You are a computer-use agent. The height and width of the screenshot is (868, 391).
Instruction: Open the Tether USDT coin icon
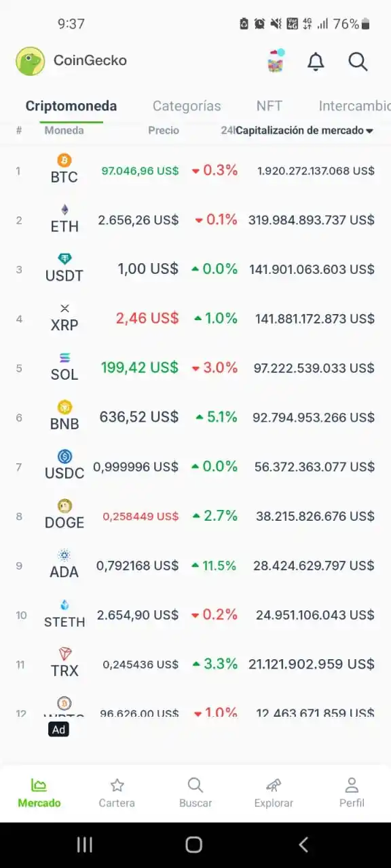tap(64, 259)
